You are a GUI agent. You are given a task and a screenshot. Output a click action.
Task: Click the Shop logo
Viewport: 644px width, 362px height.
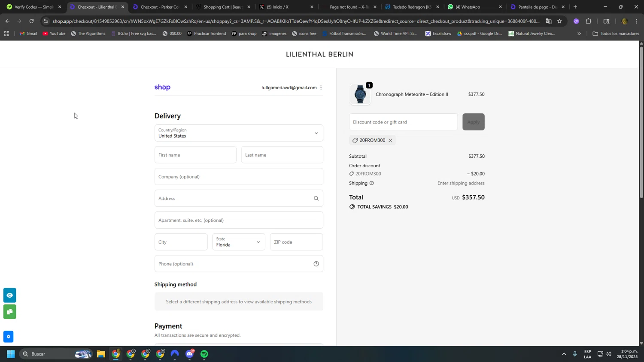point(162,87)
